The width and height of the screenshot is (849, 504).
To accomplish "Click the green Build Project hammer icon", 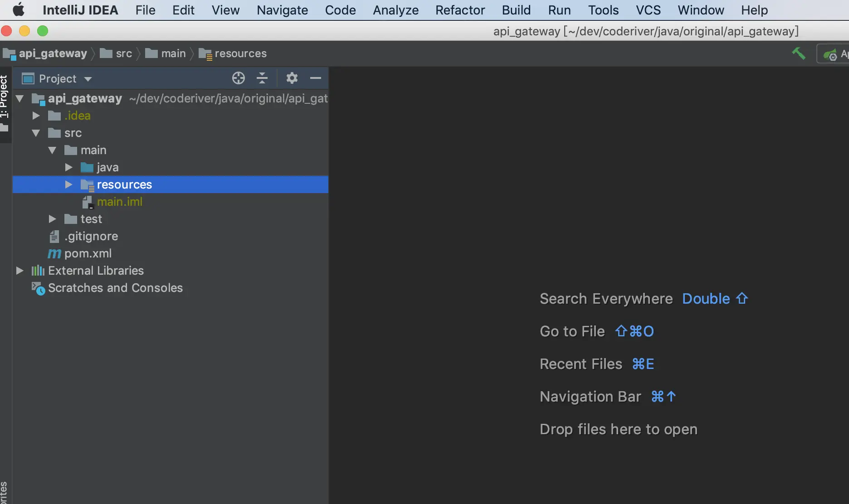I will (799, 53).
